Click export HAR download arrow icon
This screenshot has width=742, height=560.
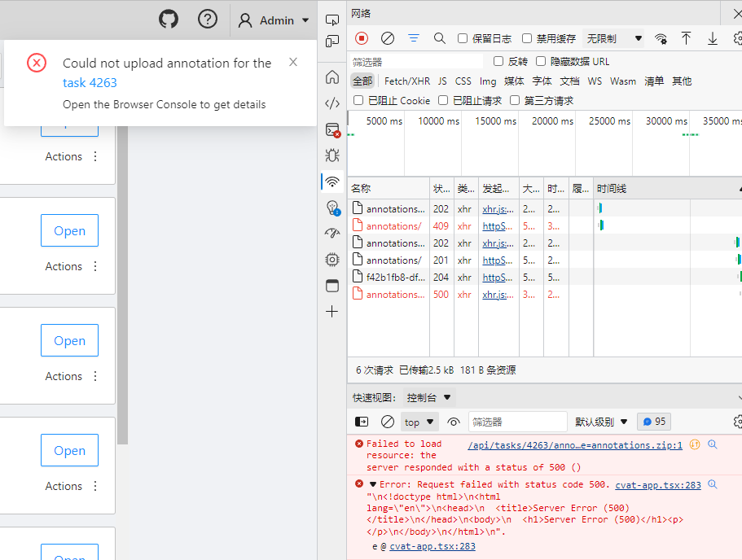coord(712,38)
